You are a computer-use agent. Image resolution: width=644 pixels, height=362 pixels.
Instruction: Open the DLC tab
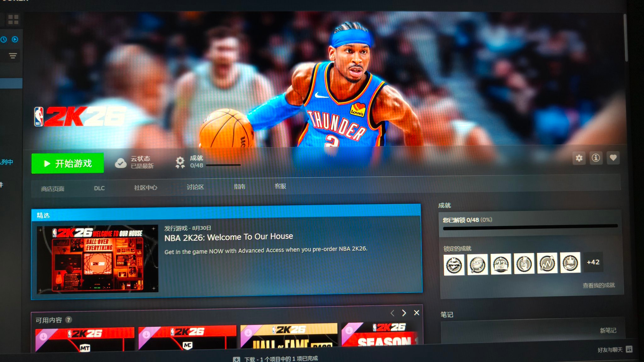[x=99, y=188]
